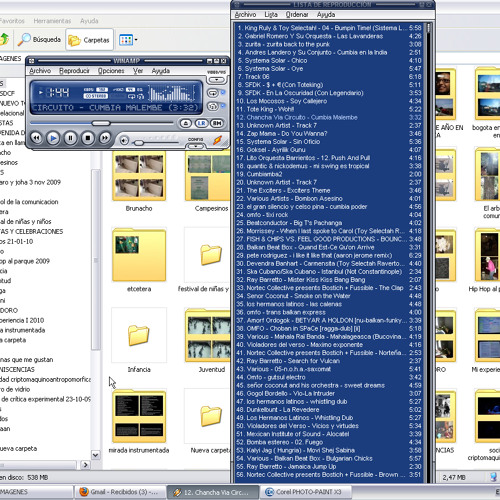
Task: Select playlist track 1 King Ruly
Action: pyautogui.click(x=329, y=28)
